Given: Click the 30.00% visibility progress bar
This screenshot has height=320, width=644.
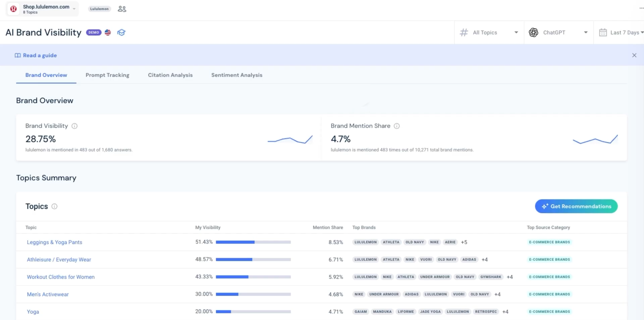Looking at the screenshot, I should 253,295.
